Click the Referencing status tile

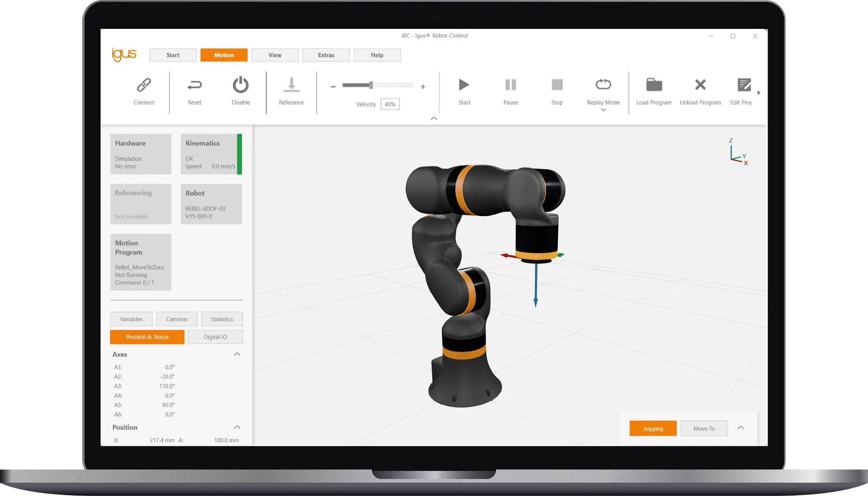pos(141,204)
